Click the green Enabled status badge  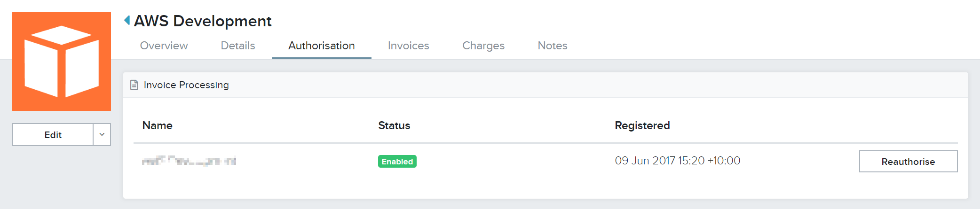coord(397,162)
